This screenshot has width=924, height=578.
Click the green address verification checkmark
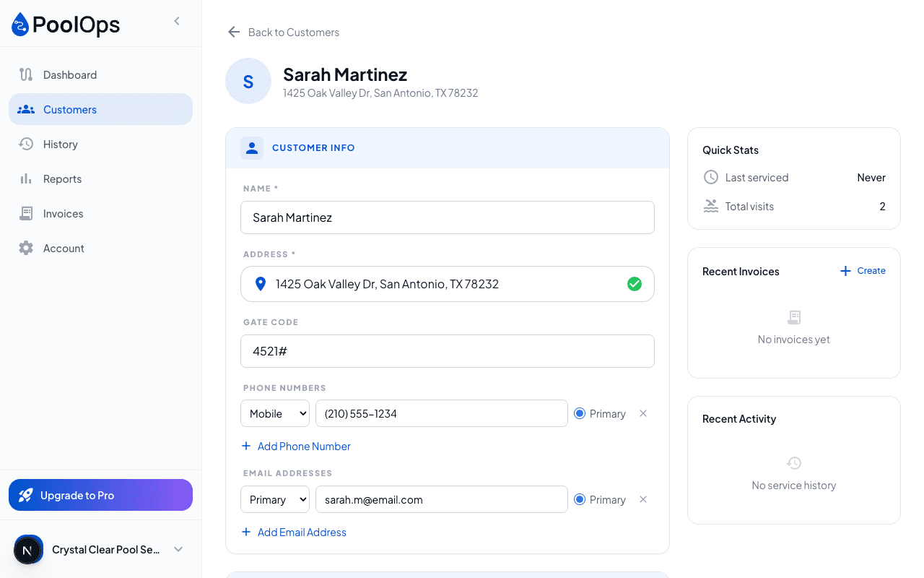pyautogui.click(x=635, y=284)
